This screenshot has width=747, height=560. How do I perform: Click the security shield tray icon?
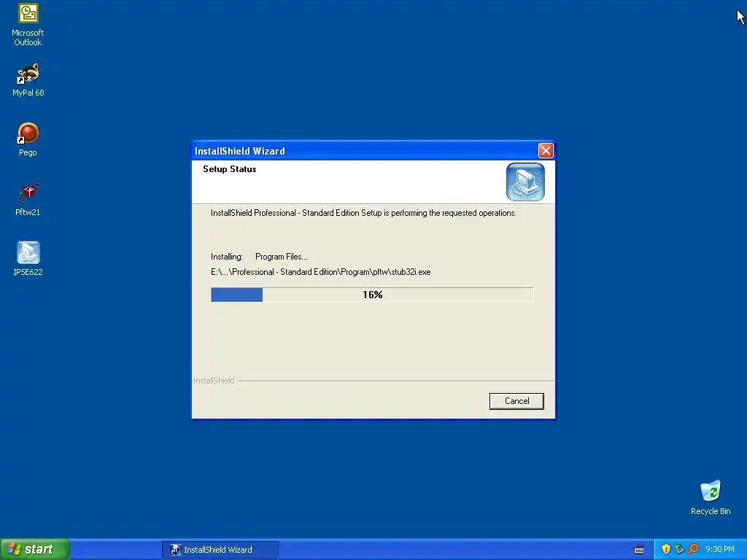(x=666, y=549)
